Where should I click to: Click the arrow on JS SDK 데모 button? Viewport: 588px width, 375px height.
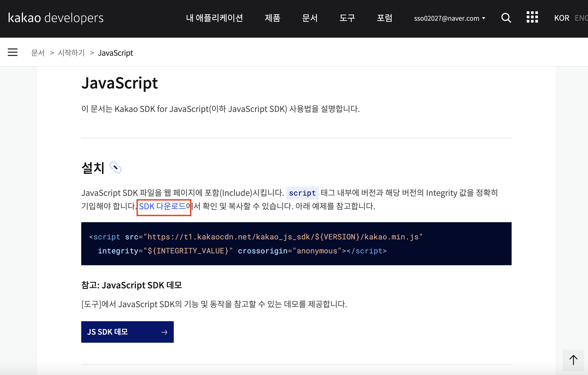pyautogui.click(x=164, y=332)
